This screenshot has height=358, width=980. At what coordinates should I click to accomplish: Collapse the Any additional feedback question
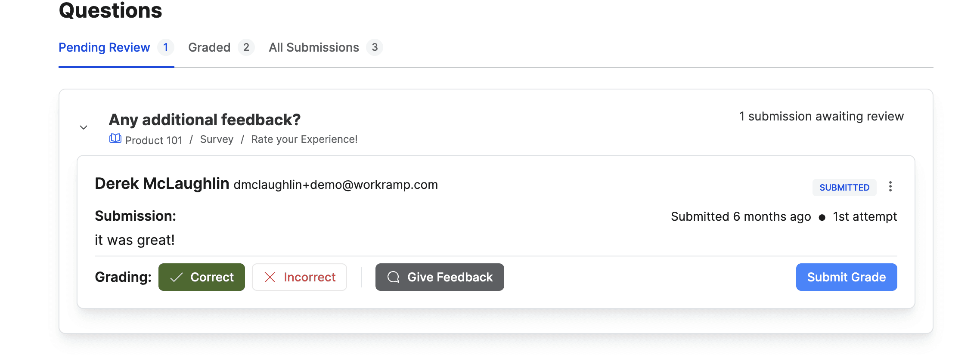pyautogui.click(x=84, y=127)
